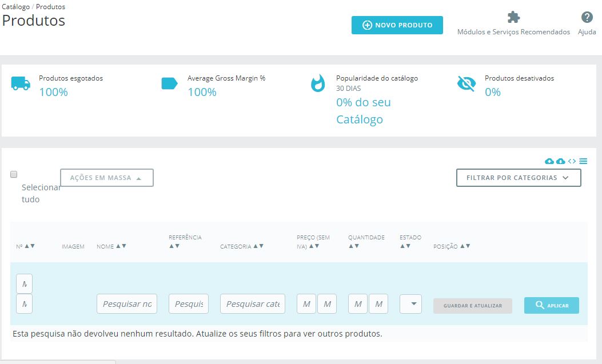Click the tag icon for Average Gross Margin
The height and width of the screenshot is (364, 602).
169,83
